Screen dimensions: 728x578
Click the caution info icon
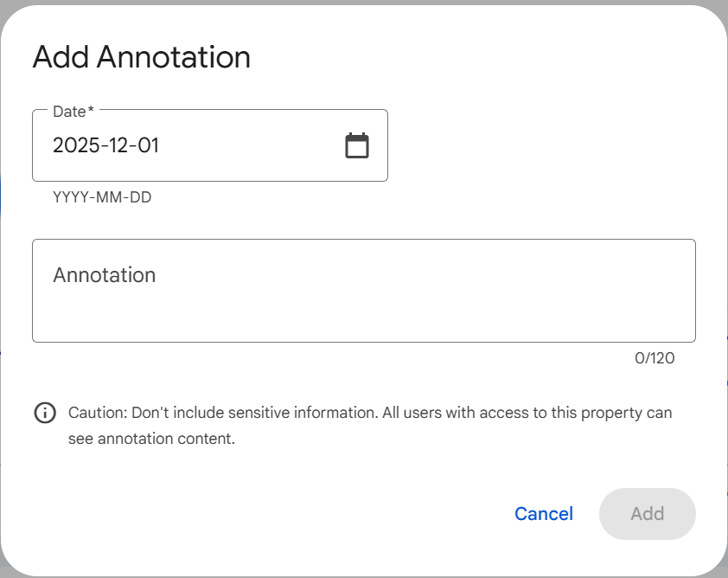point(45,413)
